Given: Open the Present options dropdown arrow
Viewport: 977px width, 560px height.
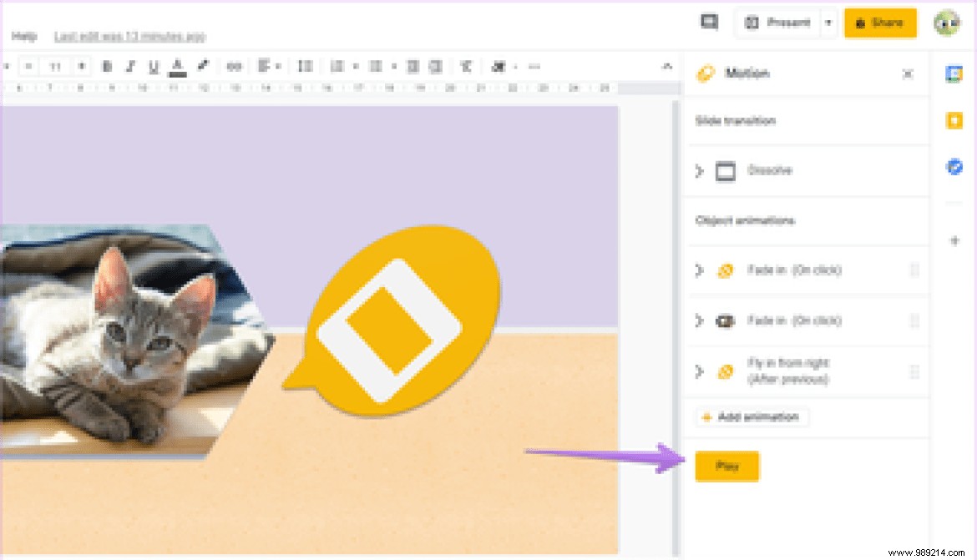Looking at the screenshot, I should (x=828, y=23).
